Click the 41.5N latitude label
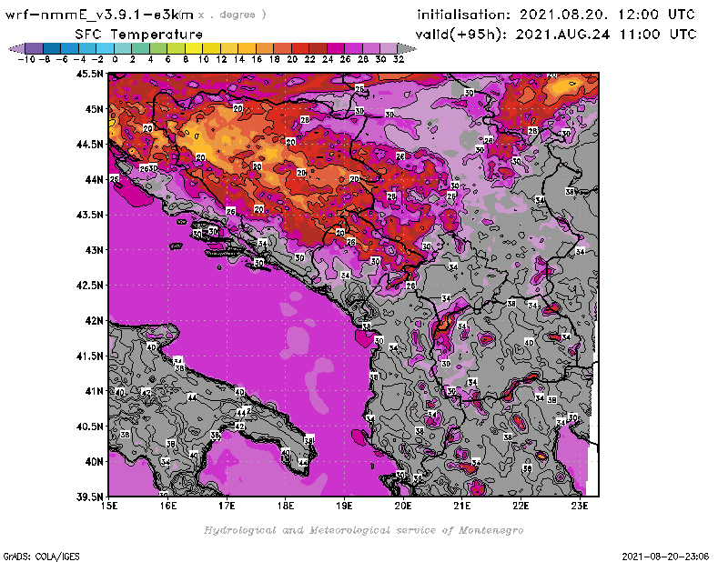Image resolution: width=728 pixels, height=562 pixels. (x=89, y=356)
